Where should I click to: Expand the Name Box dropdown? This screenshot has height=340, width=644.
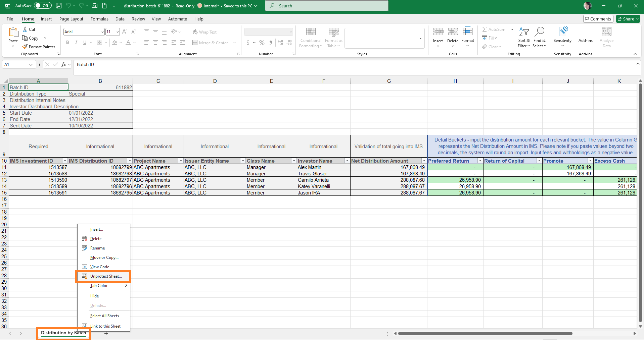pyautogui.click(x=31, y=65)
